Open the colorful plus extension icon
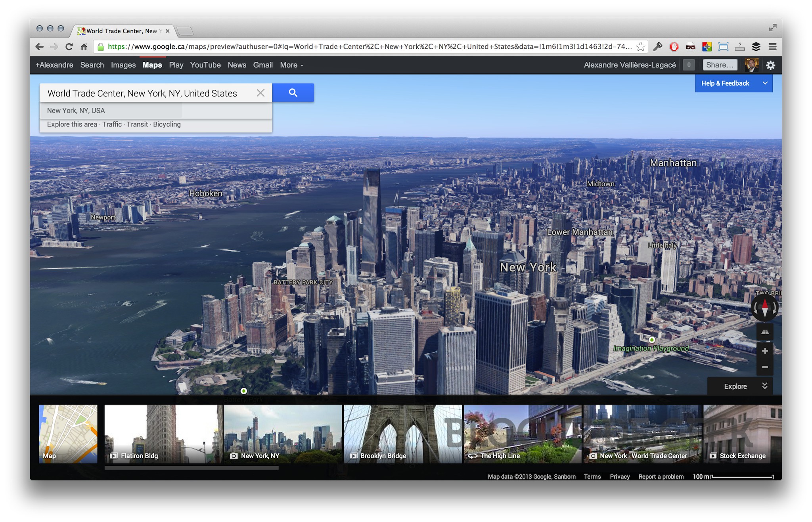Screen dimensions: 812x522 (707, 47)
